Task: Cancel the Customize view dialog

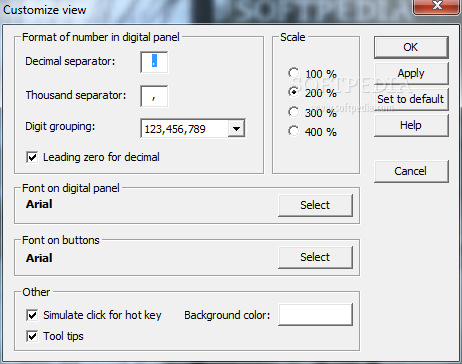Action: [x=411, y=171]
